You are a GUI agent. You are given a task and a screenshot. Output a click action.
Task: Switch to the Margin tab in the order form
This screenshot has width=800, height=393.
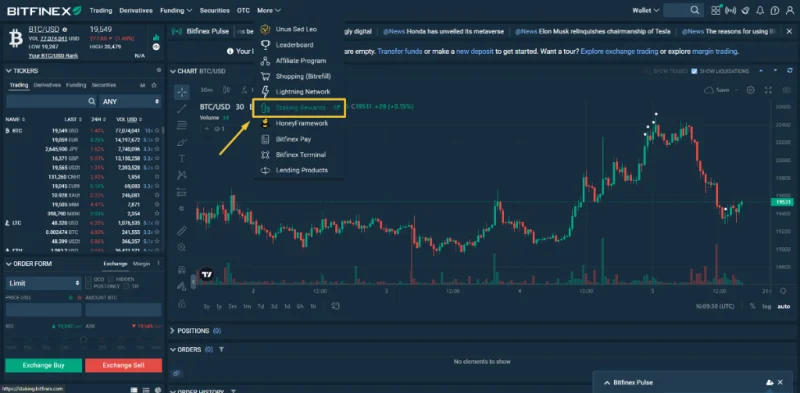[x=141, y=264]
